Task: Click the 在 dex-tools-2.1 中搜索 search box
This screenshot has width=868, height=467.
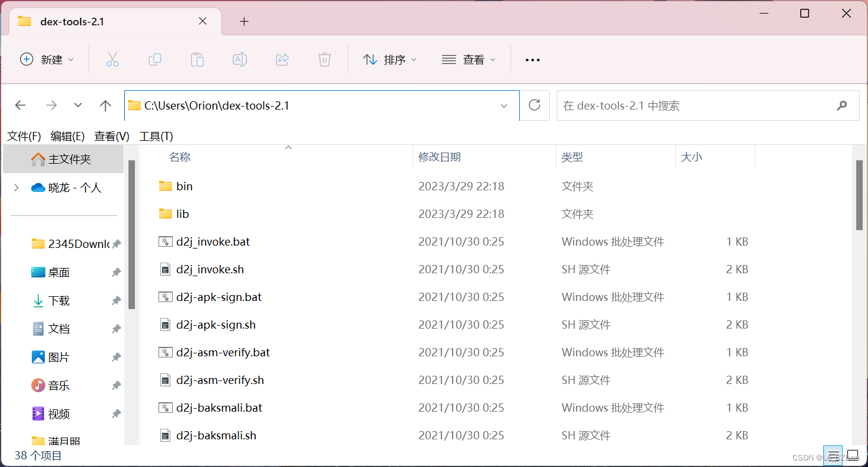Action: [x=708, y=105]
